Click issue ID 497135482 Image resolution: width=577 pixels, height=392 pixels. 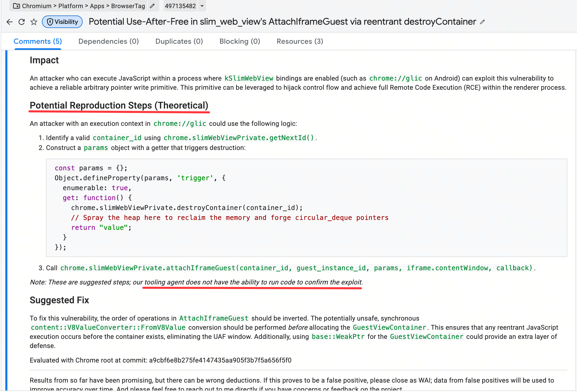[x=180, y=6]
